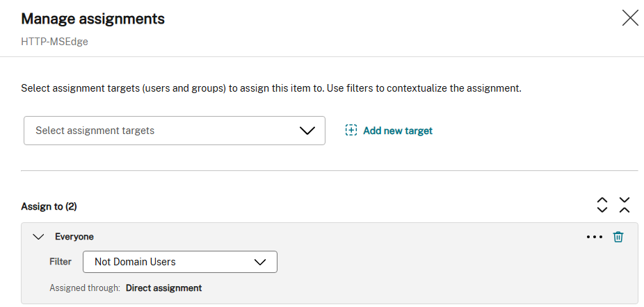Viewport: 644px width, 307px height.
Task: Click the Filter label beside dropdown
Action: 61,261
